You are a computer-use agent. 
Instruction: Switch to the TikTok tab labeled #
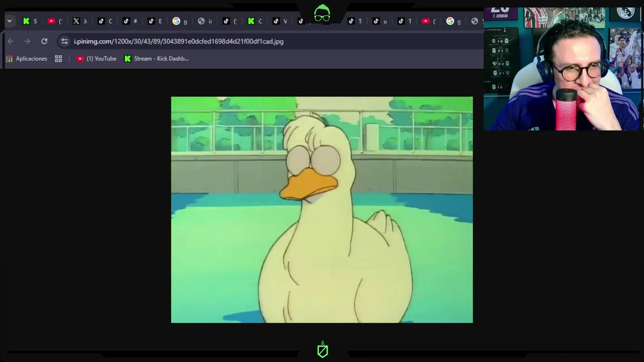130,21
